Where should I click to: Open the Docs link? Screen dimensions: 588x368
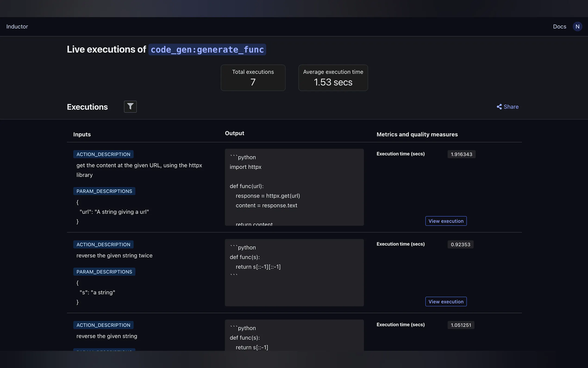[559, 26]
